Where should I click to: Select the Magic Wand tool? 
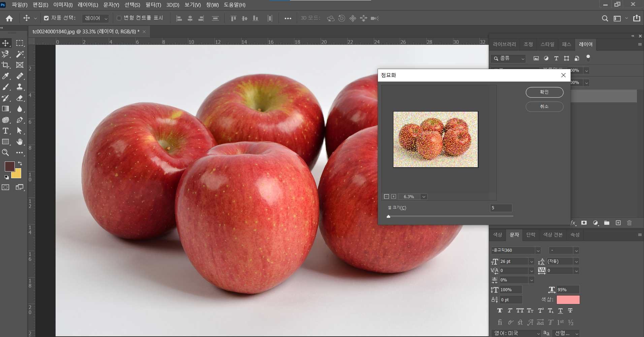(x=20, y=54)
